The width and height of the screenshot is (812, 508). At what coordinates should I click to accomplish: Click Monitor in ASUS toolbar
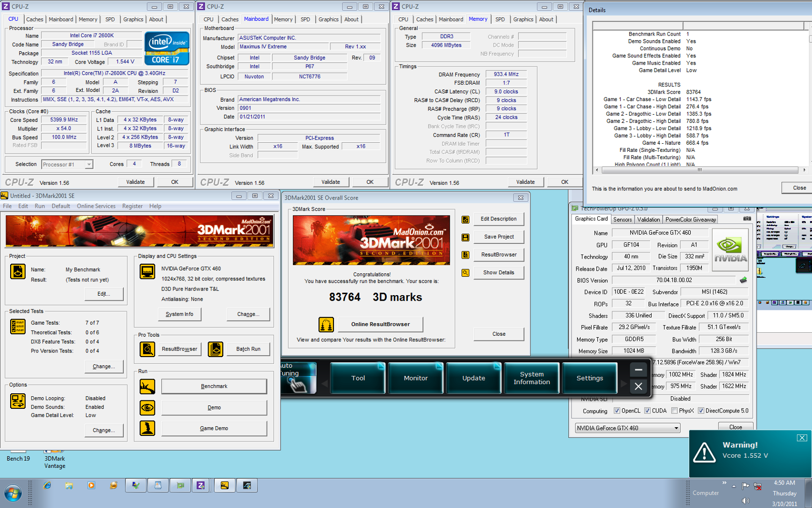click(416, 378)
